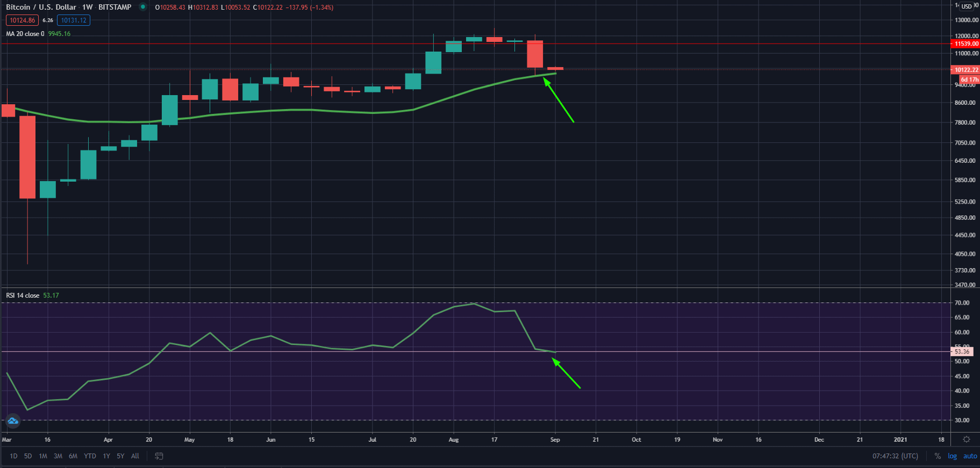Click the red sell price 10124.86 button
The image size is (980, 468).
pos(22,20)
